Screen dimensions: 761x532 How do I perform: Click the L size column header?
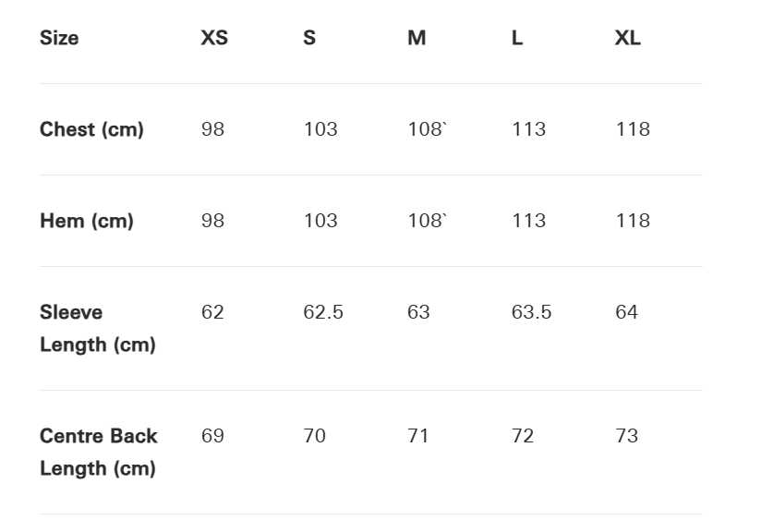[517, 38]
